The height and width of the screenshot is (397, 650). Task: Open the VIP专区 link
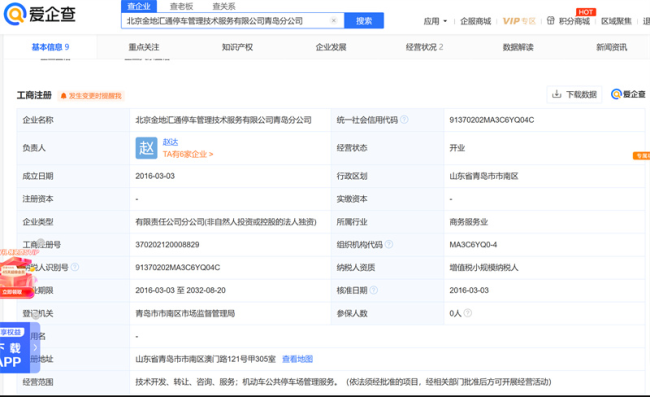tap(519, 21)
